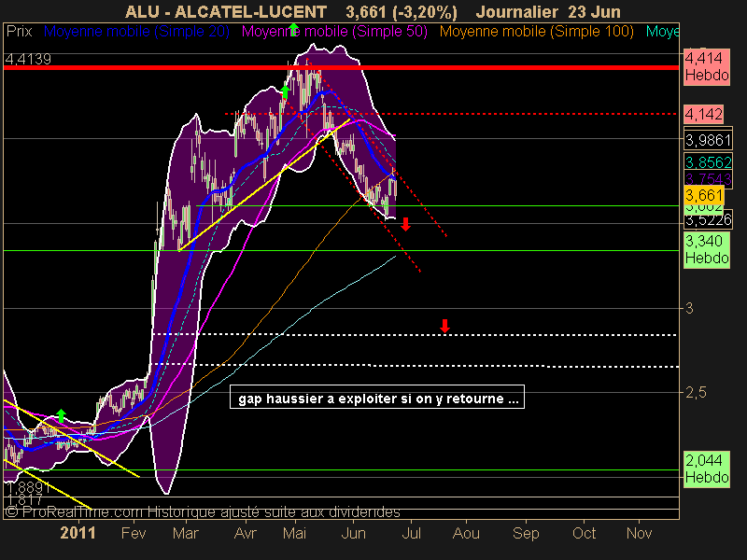Click the 'Journalier 23 Jun' timeframe label
Screen dimensions: 747x560
pyautogui.click(x=548, y=11)
